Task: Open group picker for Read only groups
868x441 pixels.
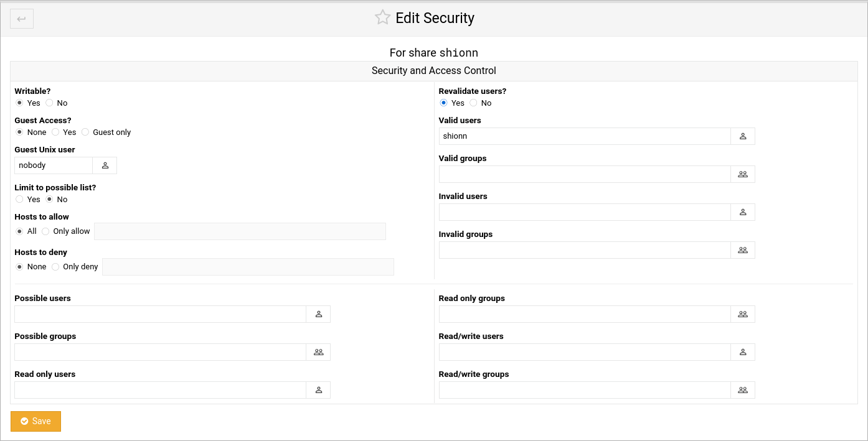Action: point(743,314)
